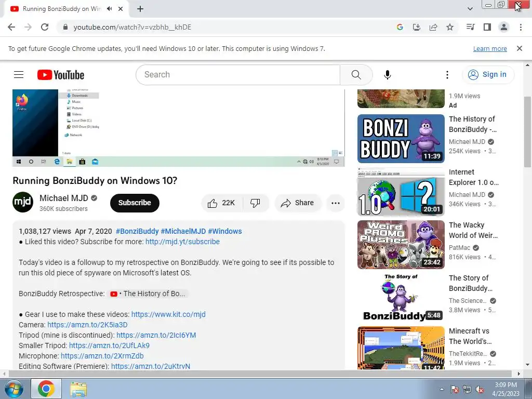Open the Windows Start menu
532x399 pixels.
(x=13, y=389)
